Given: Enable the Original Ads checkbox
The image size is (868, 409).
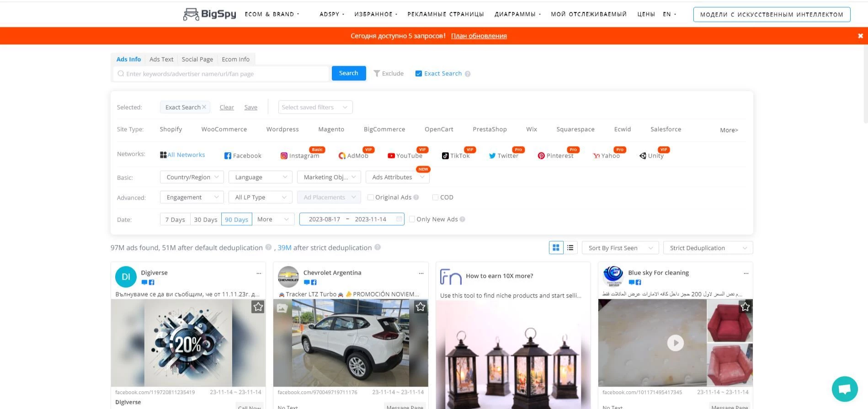Looking at the screenshot, I should [371, 197].
